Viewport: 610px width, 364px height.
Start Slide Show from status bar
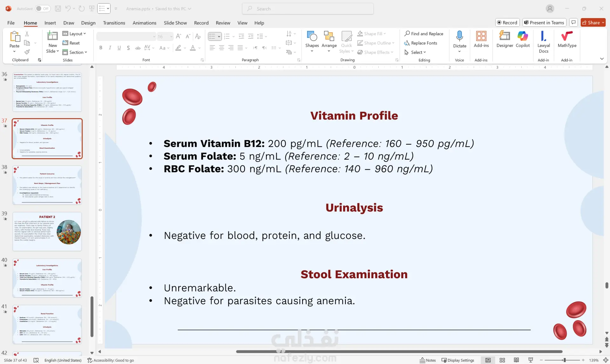(531, 360)
